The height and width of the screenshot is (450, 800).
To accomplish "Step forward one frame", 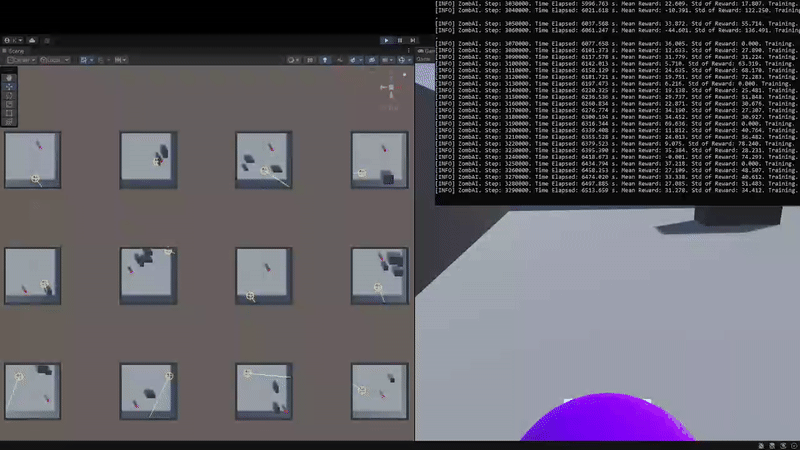I will coord(413,40).
